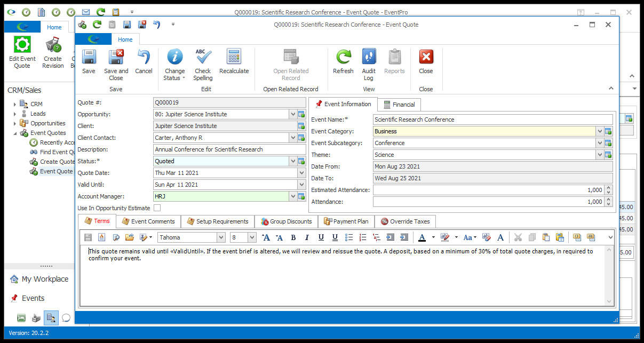This screenshot has height=343, width=644.
Task: Open the Valid Until date dropdown
Action: pyautogui.click(x=302, y=185)
